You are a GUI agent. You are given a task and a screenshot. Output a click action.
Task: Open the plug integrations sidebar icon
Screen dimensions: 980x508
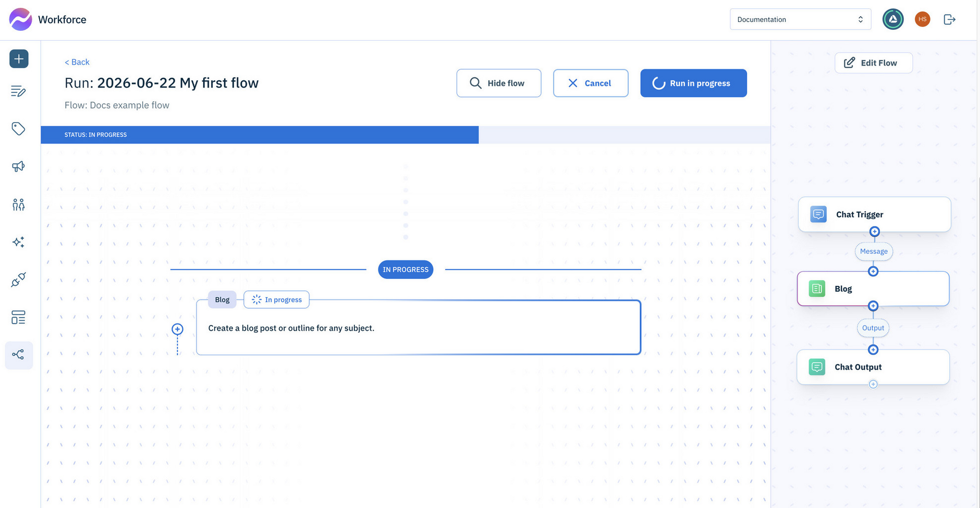(x=19, y=280)
